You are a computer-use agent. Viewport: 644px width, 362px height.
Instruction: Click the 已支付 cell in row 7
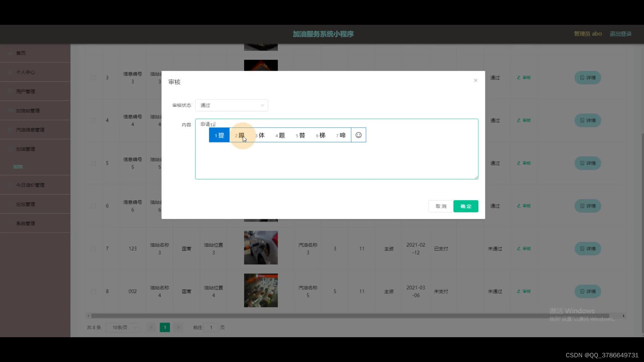point(441,249)
